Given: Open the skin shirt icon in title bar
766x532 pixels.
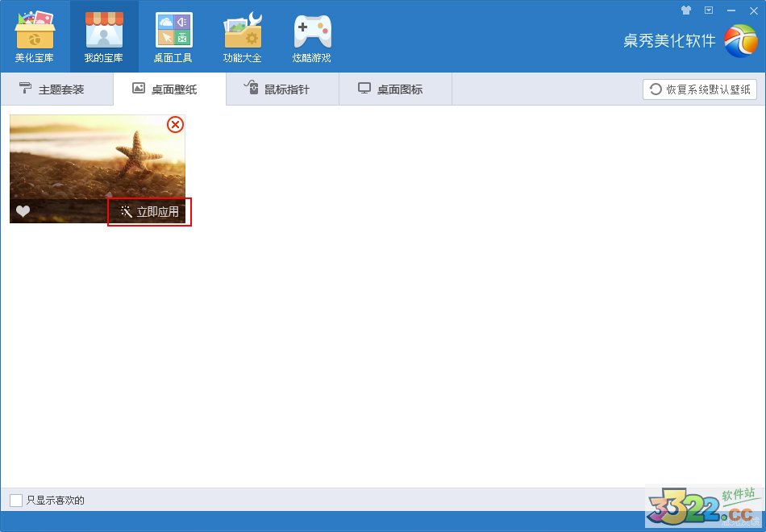Looking at the screenshot, I should click(x=686, y=10).
